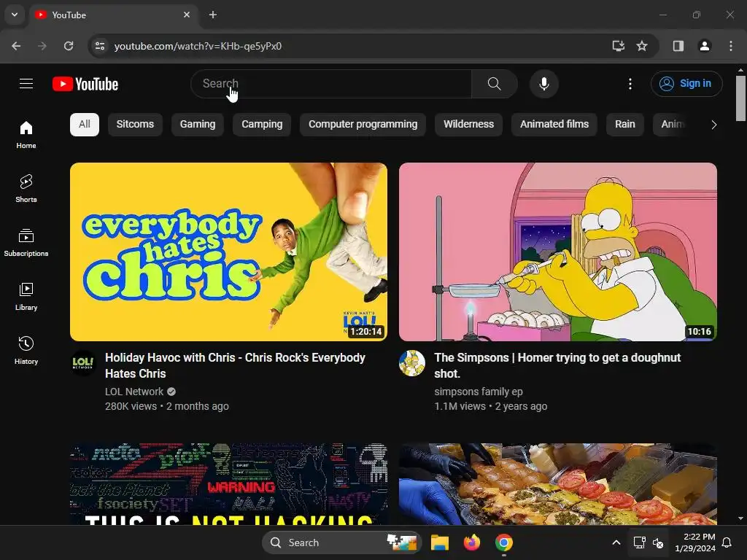Close the YouTube tab
747x560 pixels.
click(187, 15)
